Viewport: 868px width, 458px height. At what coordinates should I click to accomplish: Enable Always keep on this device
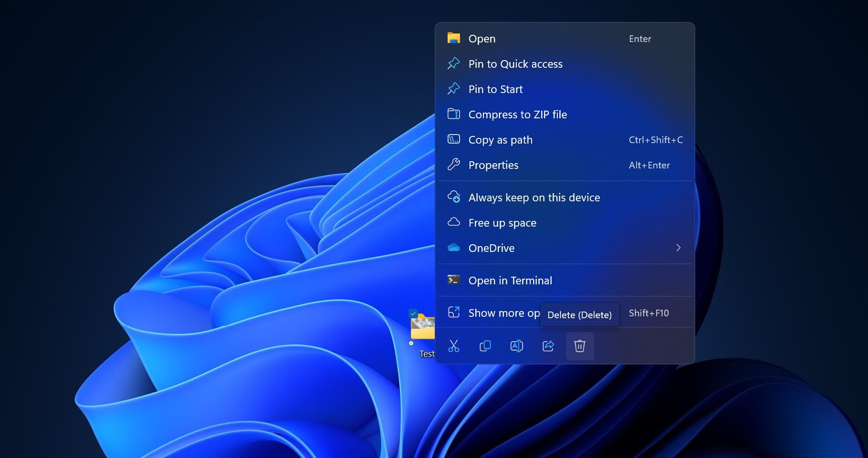coord(534,198)
